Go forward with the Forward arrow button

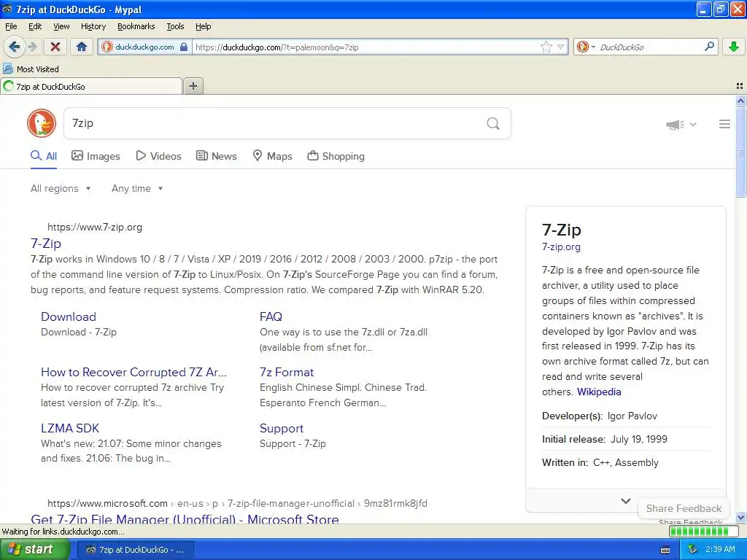coord(32,47)
